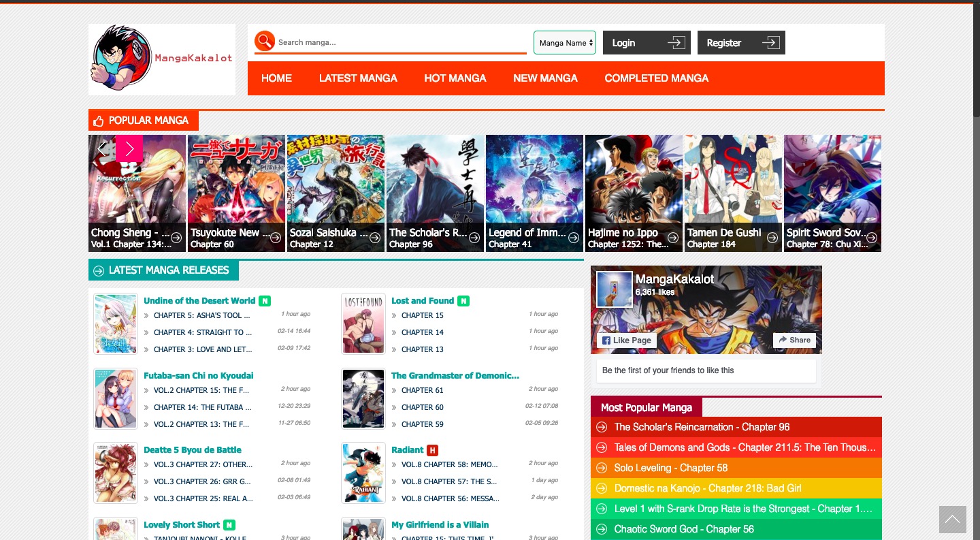Click Undine of the Desert World cover thumbnail
This screenshot has width=980, height=540.
tap(116, 324)
